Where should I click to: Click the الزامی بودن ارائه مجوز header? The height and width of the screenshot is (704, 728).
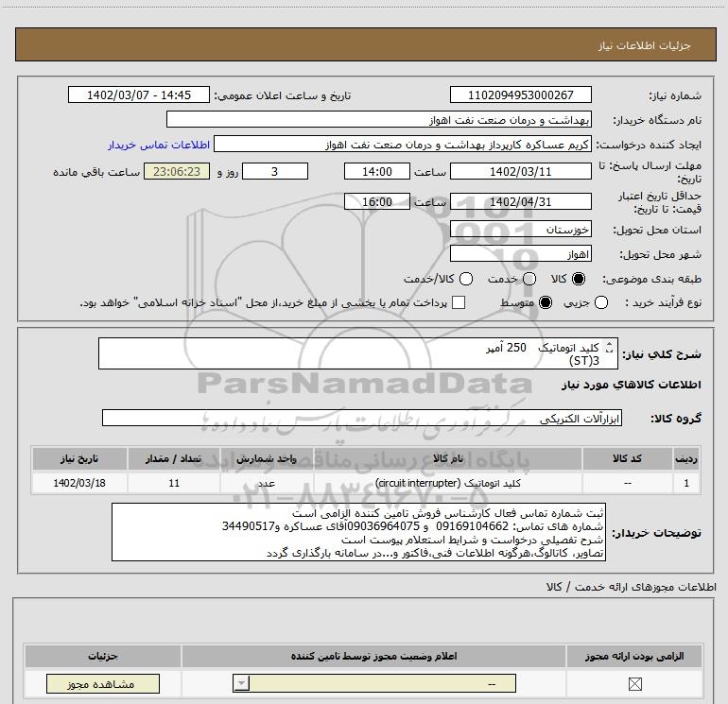pos(634,656)
